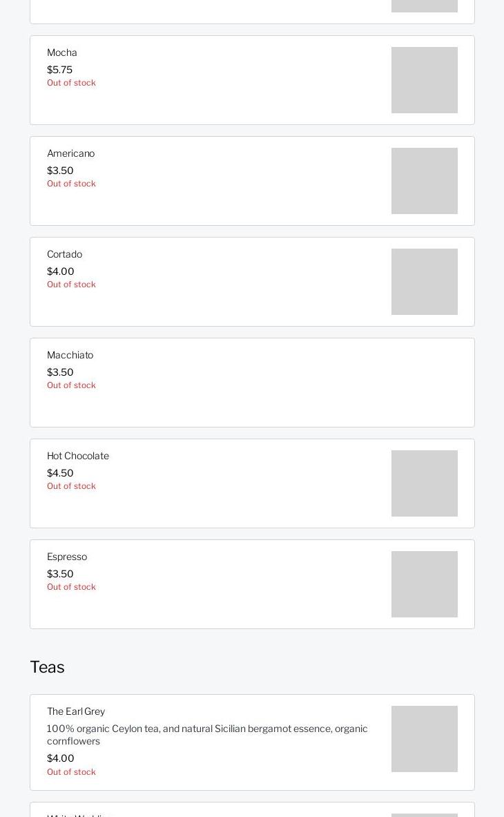
Task: Open the Mocha menu item
Action: click(x=62, y=52)
